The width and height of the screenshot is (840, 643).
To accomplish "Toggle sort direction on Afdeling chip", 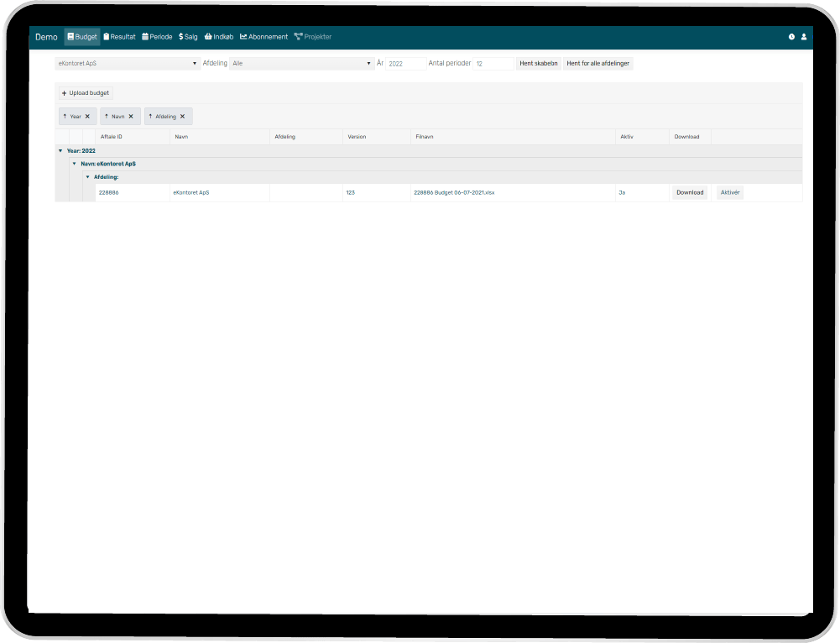I will pos(150,117).
